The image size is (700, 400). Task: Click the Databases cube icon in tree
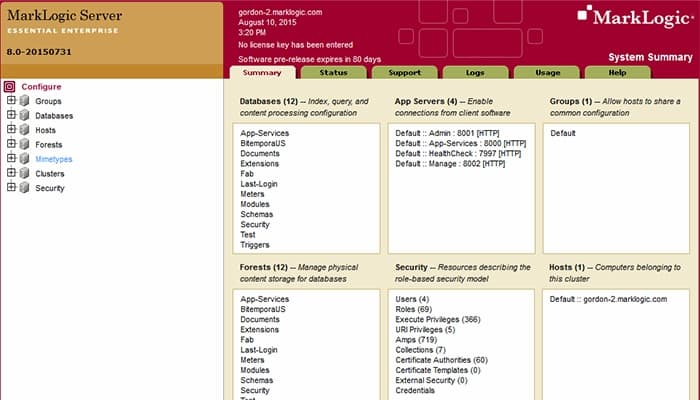click(x=25, y=115)
